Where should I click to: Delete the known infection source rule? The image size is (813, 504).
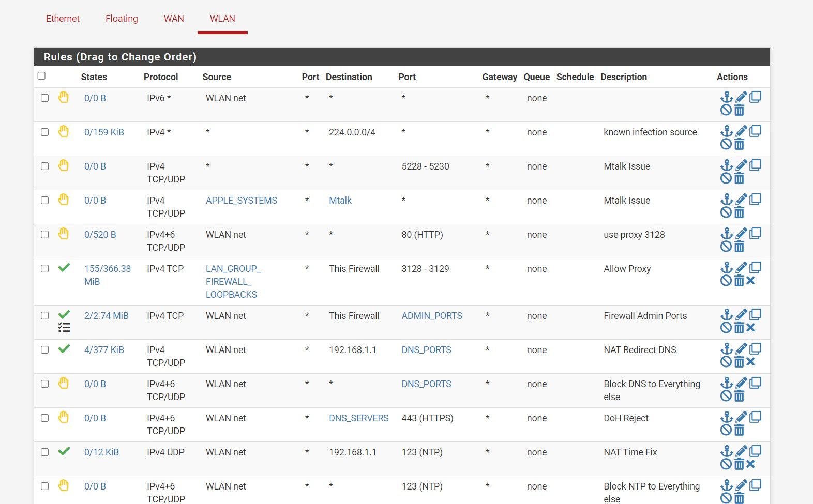(x=739, y=144)
